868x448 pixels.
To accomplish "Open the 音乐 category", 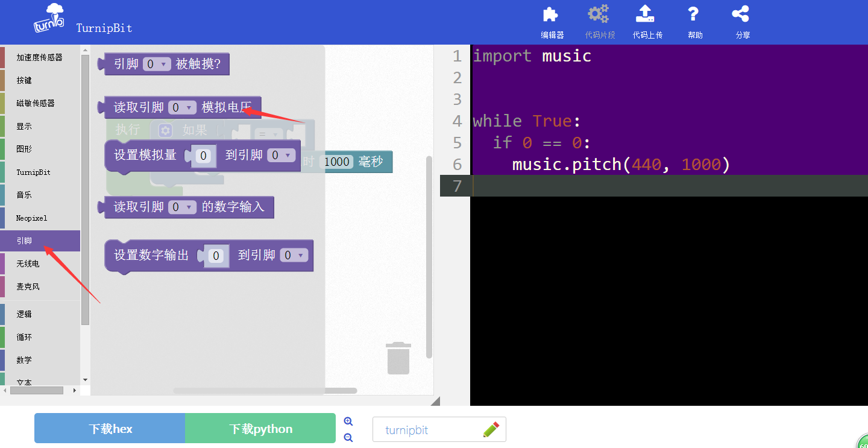I will (40, 195).
